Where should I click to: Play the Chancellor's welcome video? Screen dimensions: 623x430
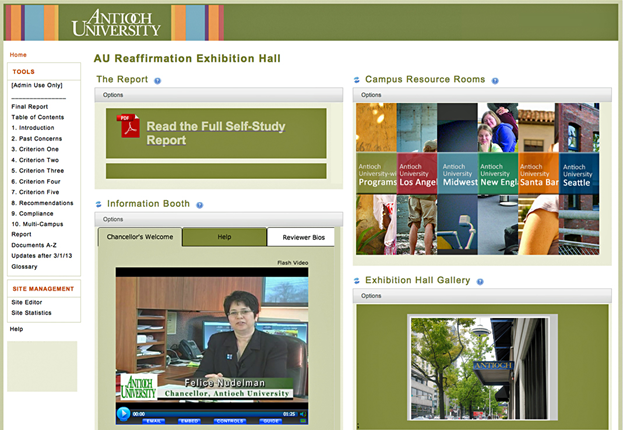[123, 413]
